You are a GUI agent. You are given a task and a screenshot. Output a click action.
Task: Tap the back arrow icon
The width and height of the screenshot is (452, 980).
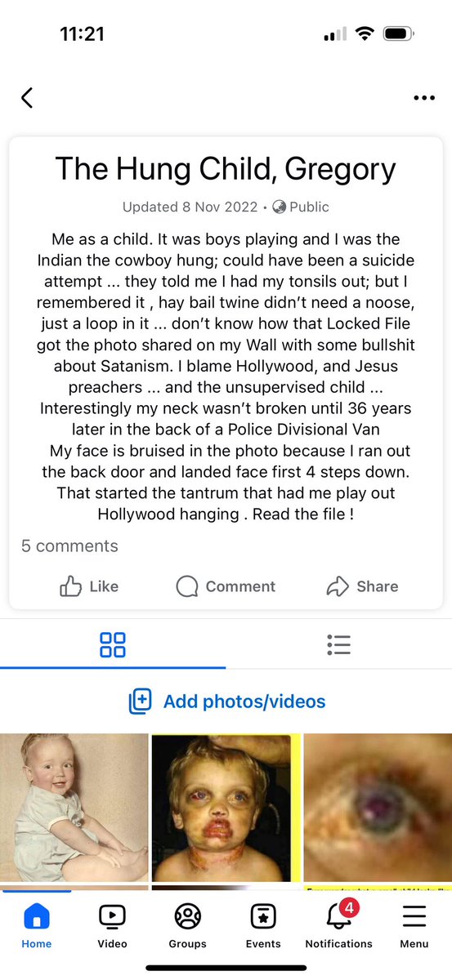pyautogui.click(x=27, y=98)
